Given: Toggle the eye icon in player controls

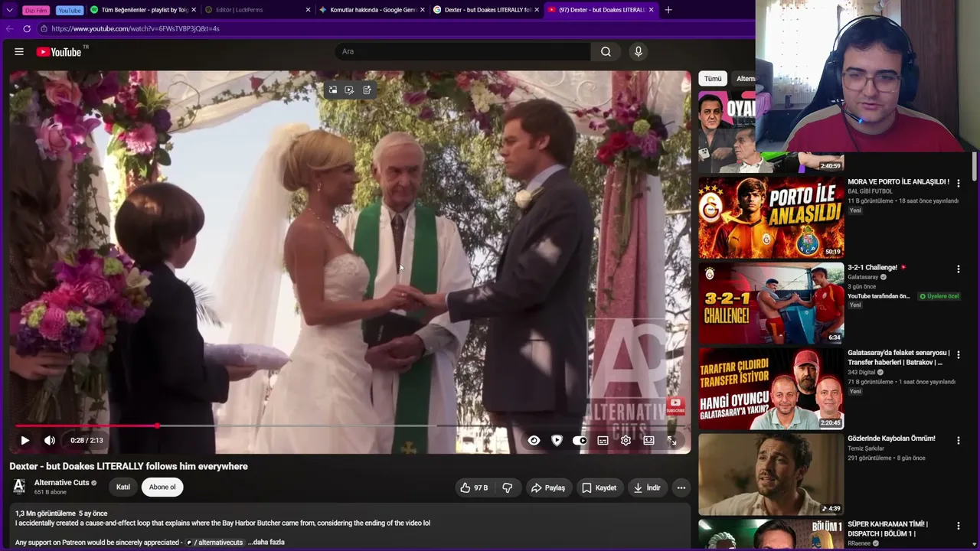Looking at the screenshot, I should coord(534,440).
